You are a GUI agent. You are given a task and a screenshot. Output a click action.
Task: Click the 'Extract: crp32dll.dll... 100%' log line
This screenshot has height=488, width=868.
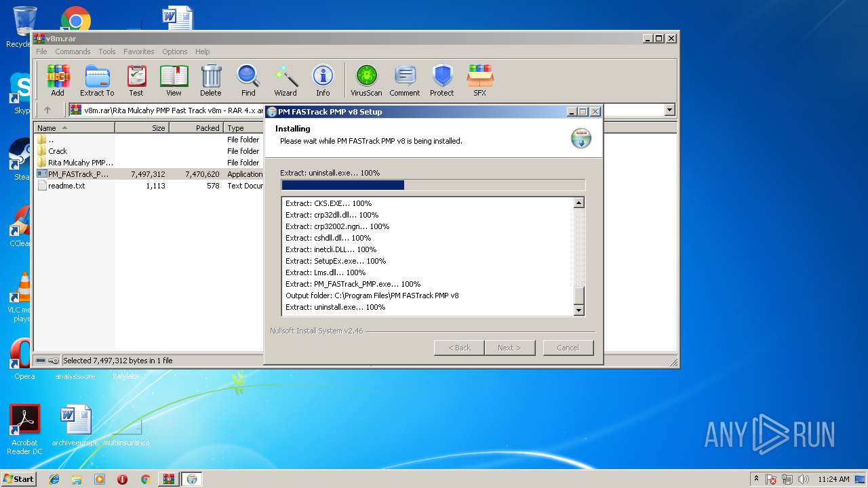332,215
